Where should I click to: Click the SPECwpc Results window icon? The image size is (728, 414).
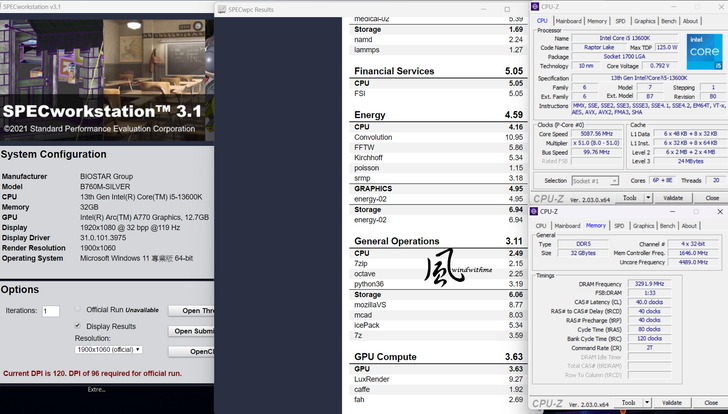pos(221,9)
